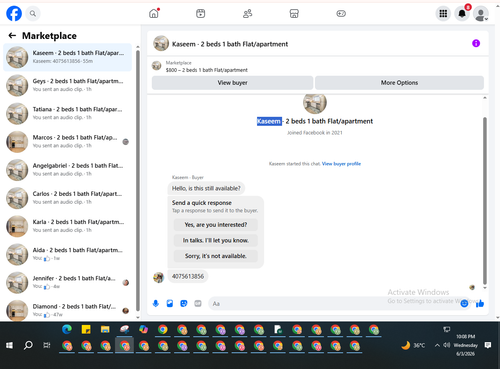
Task: Record a voice clip with the microphone
Action: point(156,303)
